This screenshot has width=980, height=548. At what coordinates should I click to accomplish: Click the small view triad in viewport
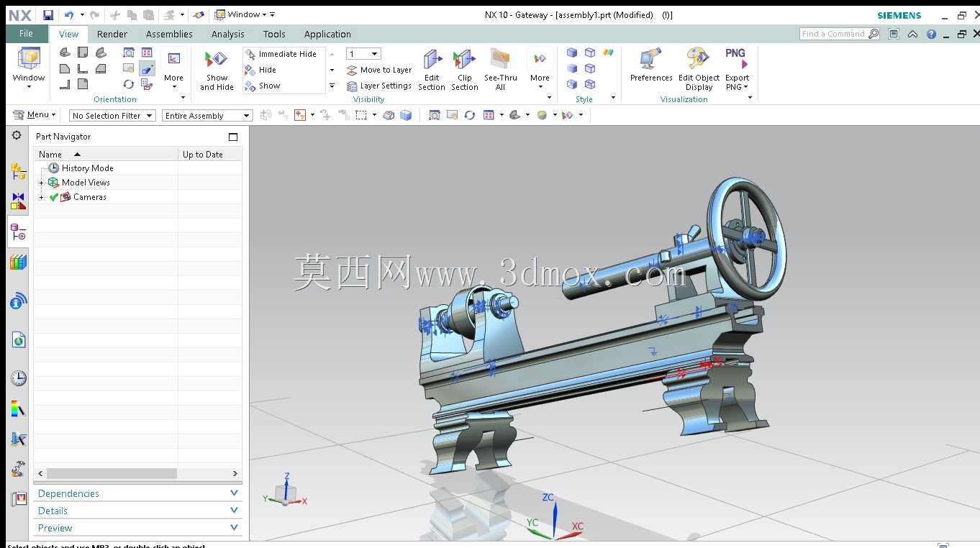286,490
